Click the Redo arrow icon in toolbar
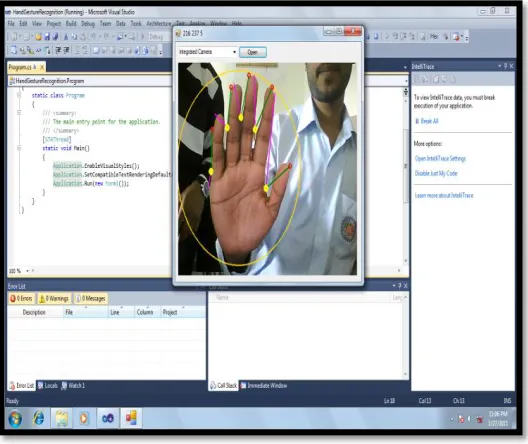The image size is (528, 444). click(x=107, y=37)
